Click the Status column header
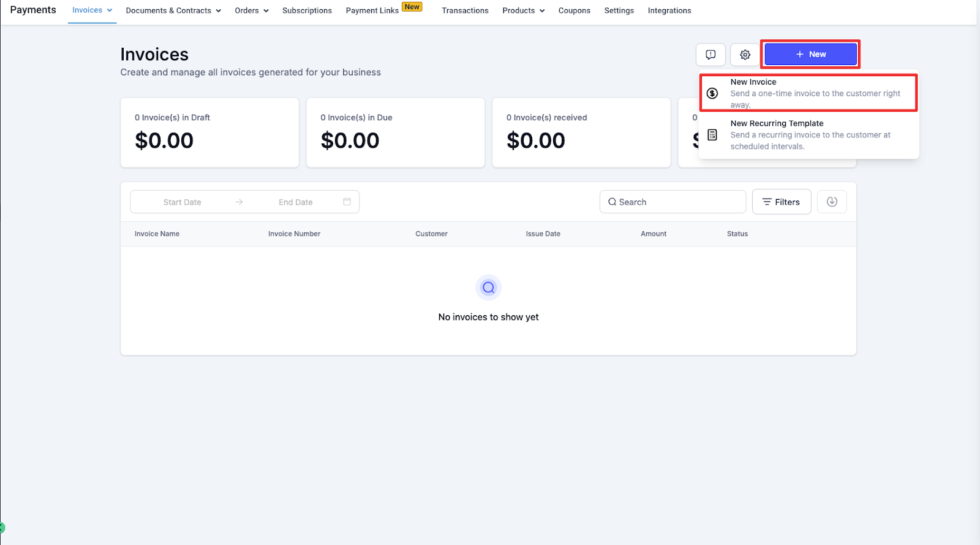 [737, 234]
